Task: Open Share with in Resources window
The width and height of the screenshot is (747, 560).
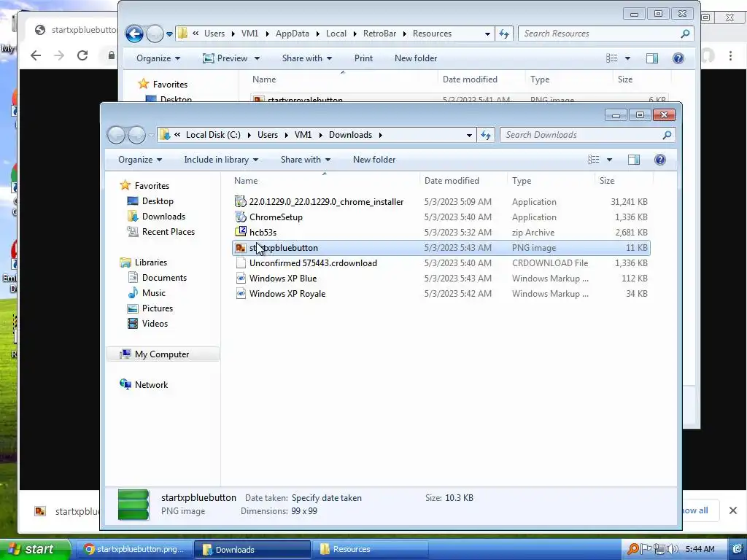Action: (x=307, y=58)
